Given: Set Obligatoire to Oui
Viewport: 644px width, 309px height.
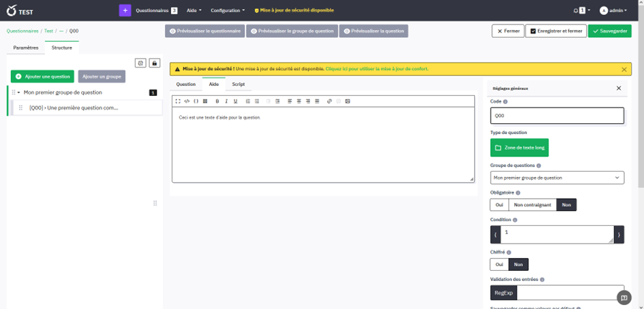Looking at the screenshot, I should click(x=499, y=205).
